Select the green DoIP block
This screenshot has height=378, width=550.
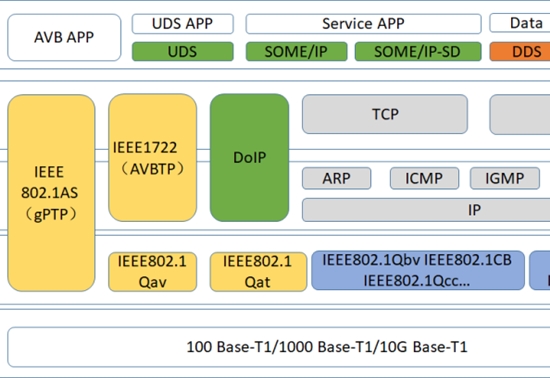coord(249,158)
